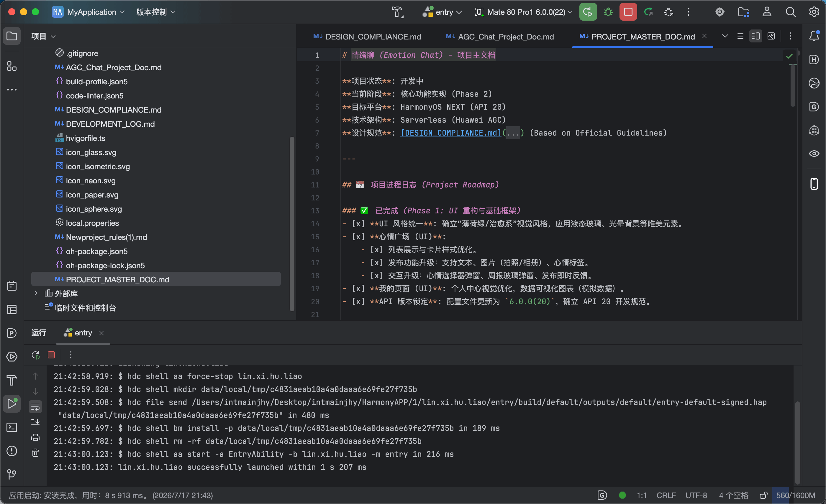Select hvigorfile.ts in project tree
826x504 pixels.
86,138
